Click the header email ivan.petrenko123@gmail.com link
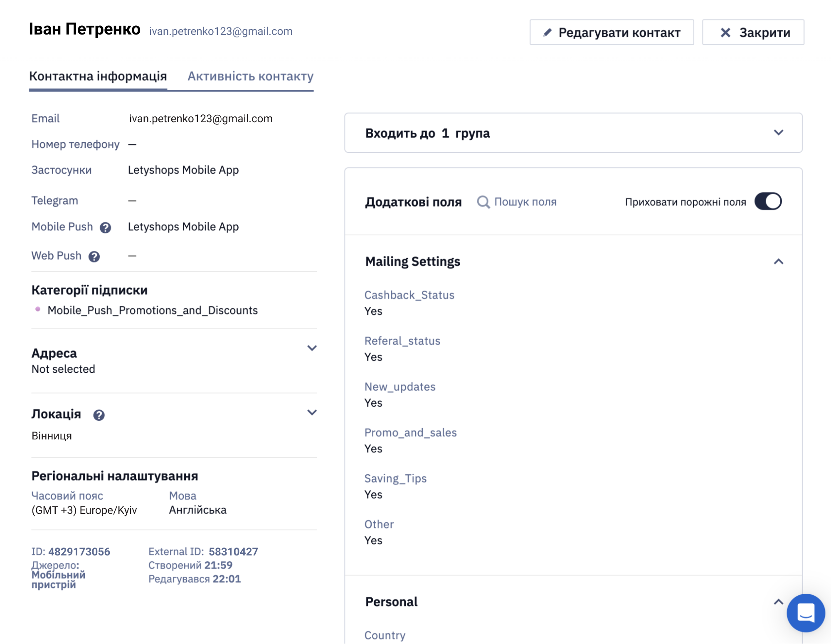Viewport: 831px width, 644px height. tap(221, 31)
